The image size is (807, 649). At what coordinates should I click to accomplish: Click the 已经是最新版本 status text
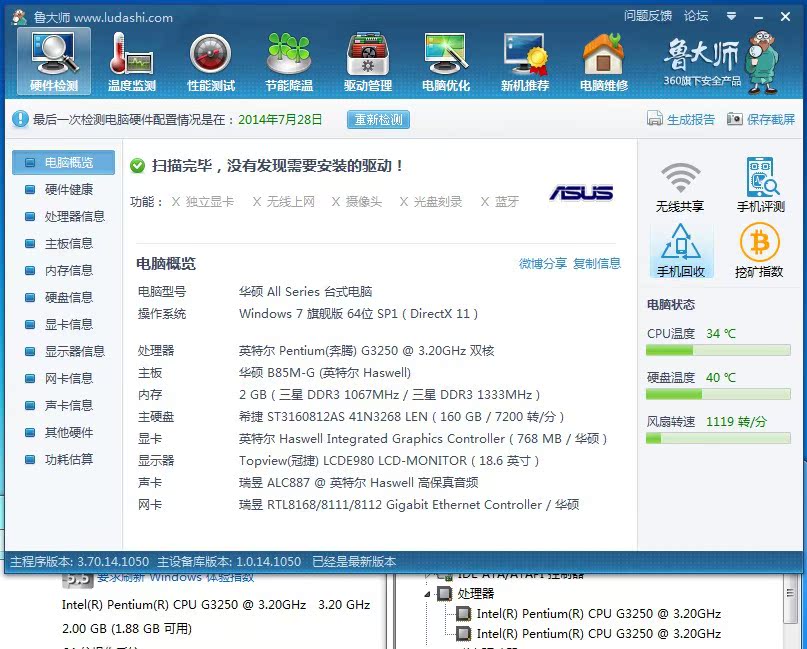click(x=354, y=562)
